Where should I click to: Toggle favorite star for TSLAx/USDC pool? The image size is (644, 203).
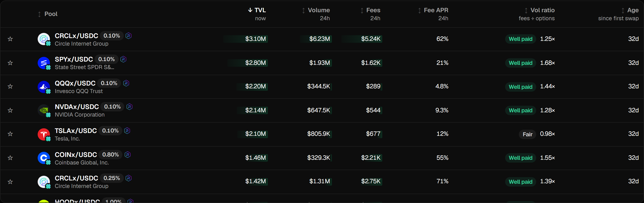coord(10,134)
